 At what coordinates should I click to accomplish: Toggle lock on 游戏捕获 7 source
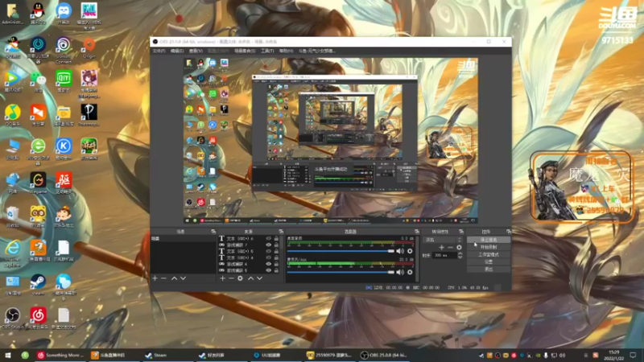[276, 245]
